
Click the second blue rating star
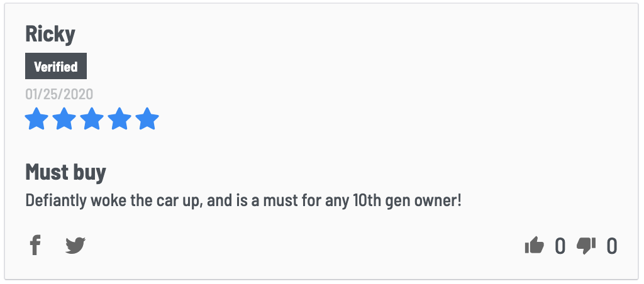click(65, 119)
